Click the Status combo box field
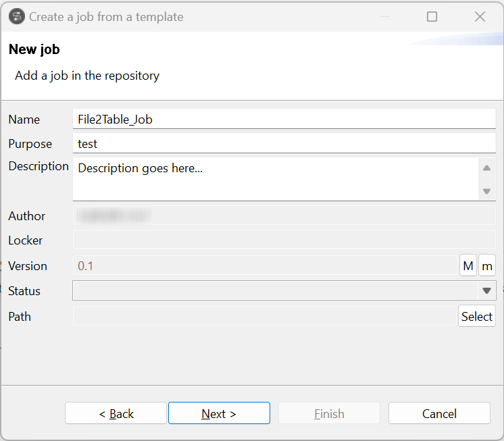 point(274,291)
